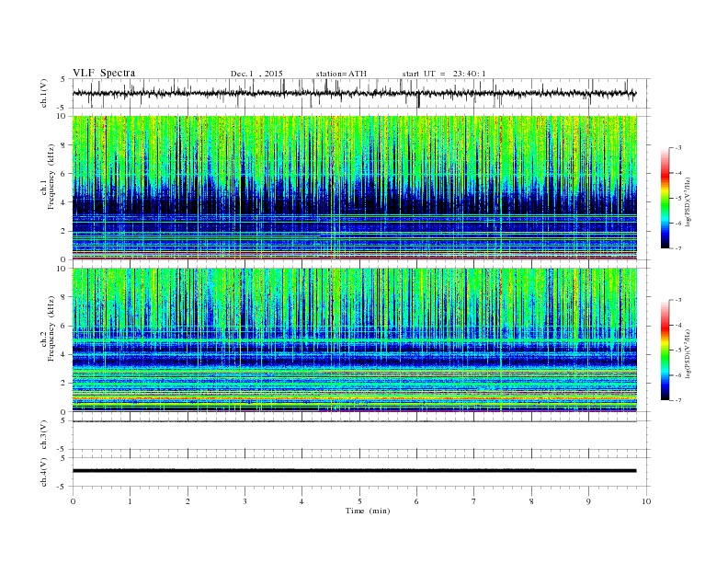Select the "start UT = 23:40: 1" text
Image resolution: width=728 pixels, height=563 pixels.
[444, 74]
